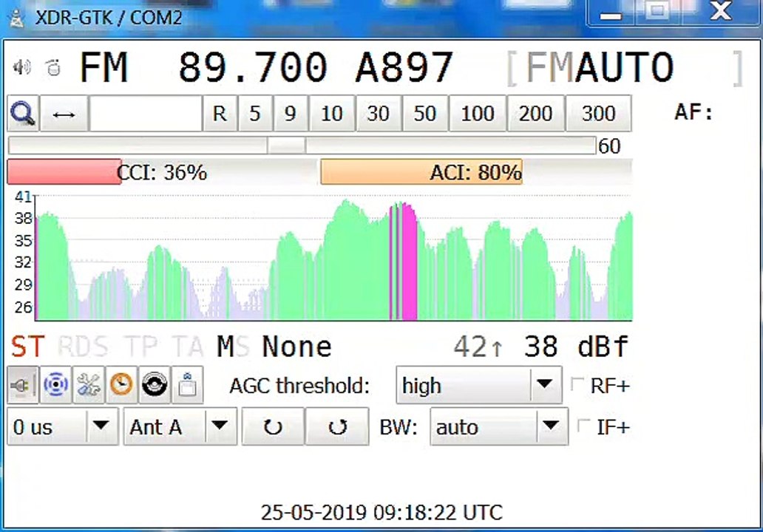
Task: Click the clipboard screenshot icon
Action: (x=187, y=385)
